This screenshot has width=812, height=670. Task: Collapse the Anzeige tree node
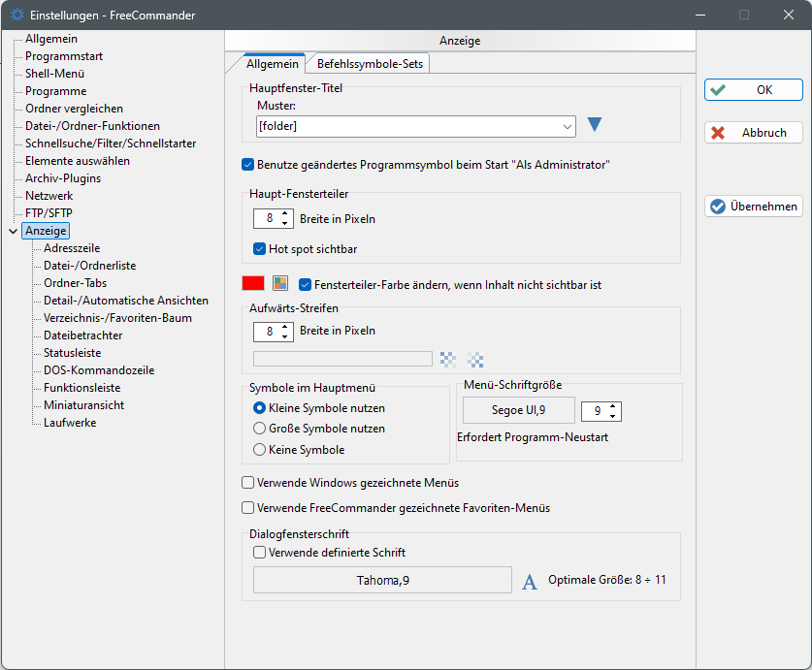click(13, 231)
